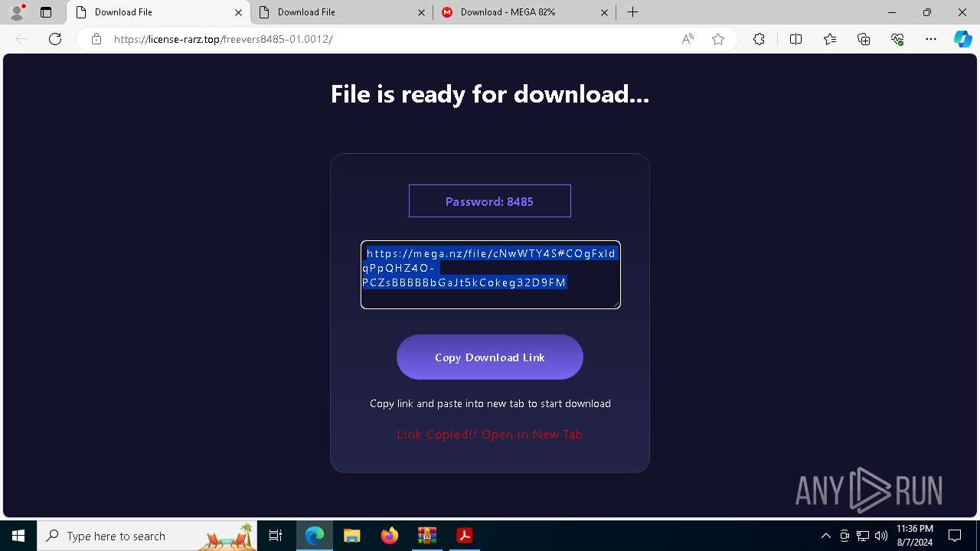Refresh the current page
The width and height of the screenshot is (980, 551).
click(x=55, y=39)
